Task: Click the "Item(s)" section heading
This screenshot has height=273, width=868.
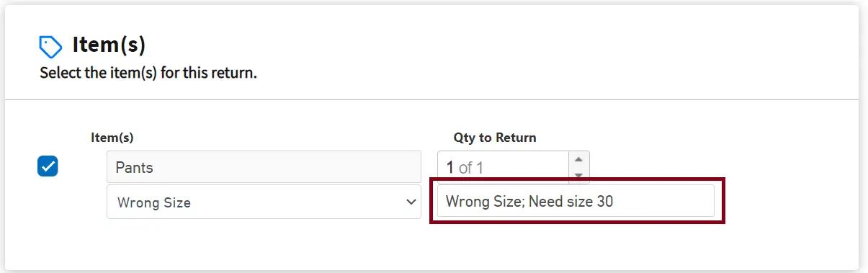Action: 109,45
